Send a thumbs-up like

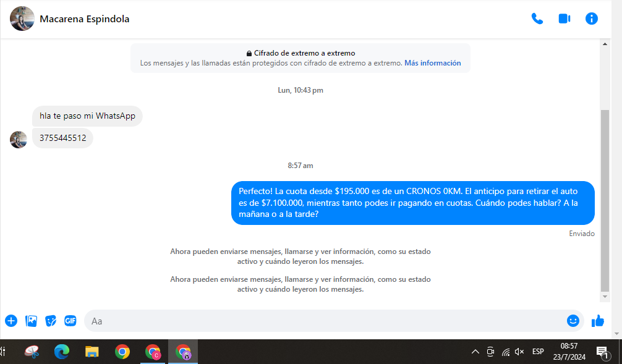tap(598, 321)
